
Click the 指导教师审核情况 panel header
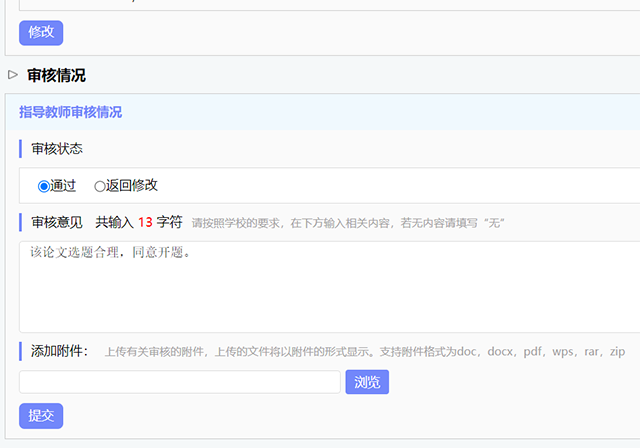70,113
